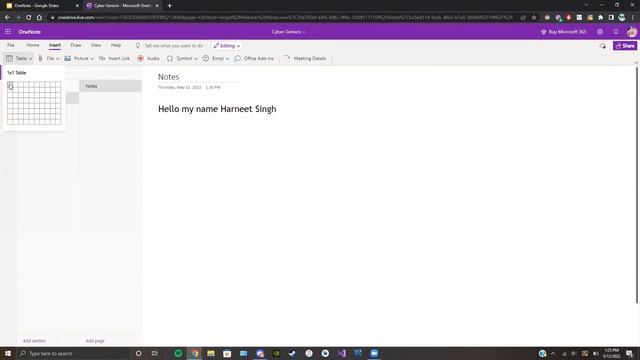Click the Emoji smiley icon
640x360 pixels.
[x=206, y=58]
